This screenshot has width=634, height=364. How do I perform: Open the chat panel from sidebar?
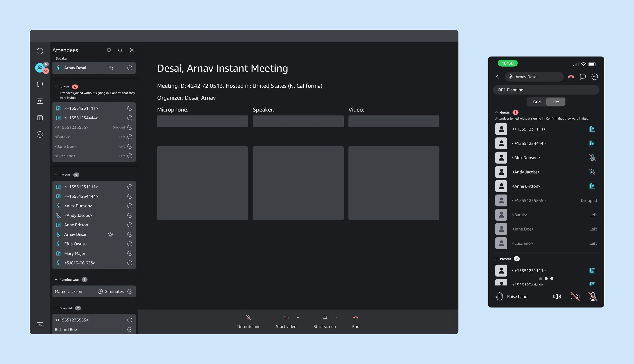click(x=40, y=84)
